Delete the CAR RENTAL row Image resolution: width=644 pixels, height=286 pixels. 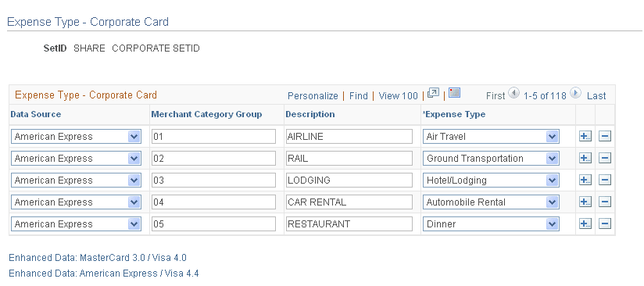[605, 202]
